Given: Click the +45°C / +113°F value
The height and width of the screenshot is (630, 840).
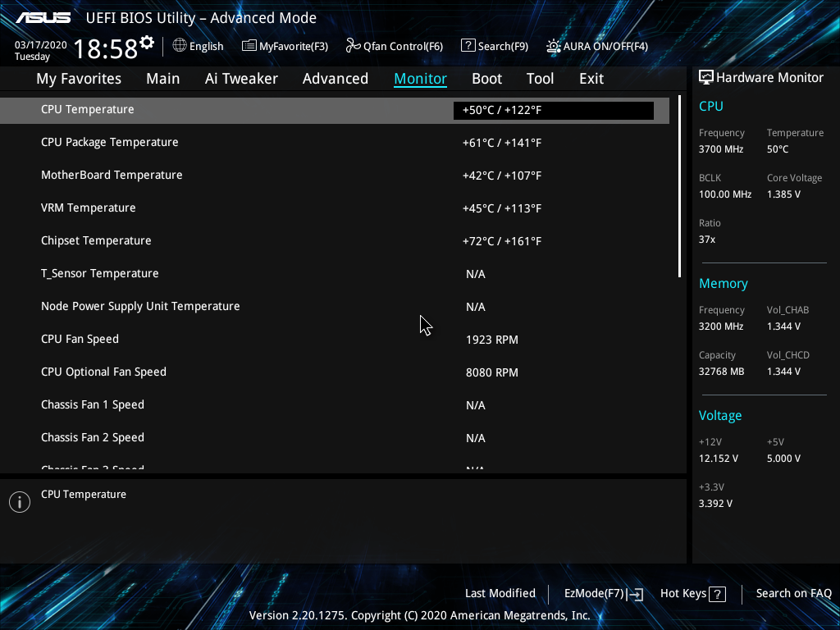Looking at the screenshot, I should click(x=502, y=208).
